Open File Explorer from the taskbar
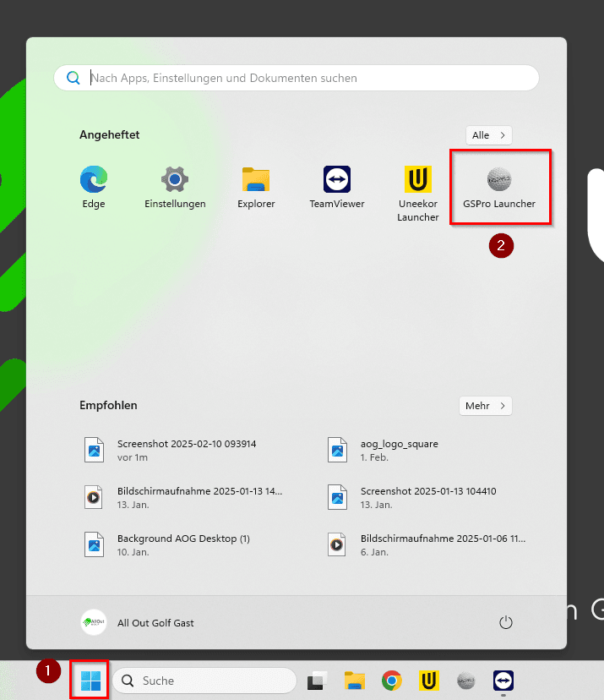This screenshot has width=604, height=700. [x=355, y=681]
